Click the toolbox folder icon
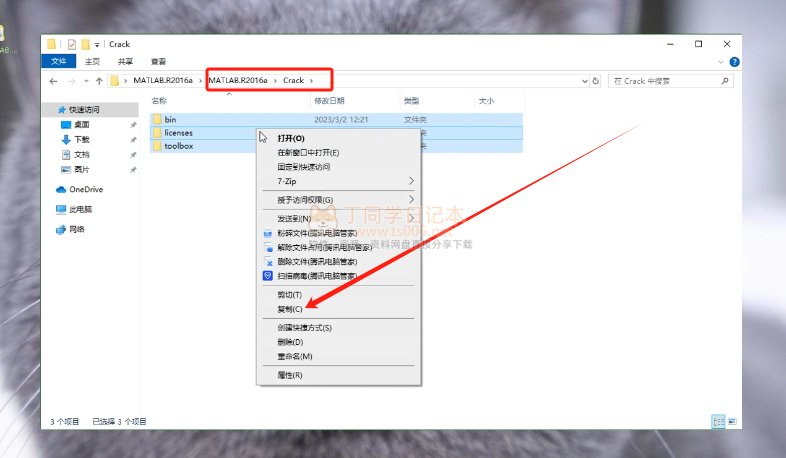 157,146
